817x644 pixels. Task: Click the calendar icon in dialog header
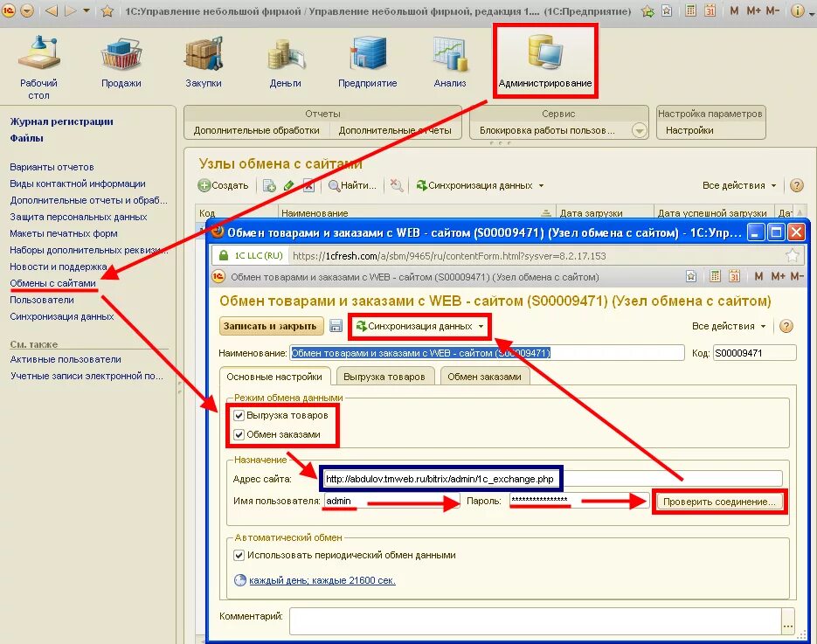coord(734,277)
